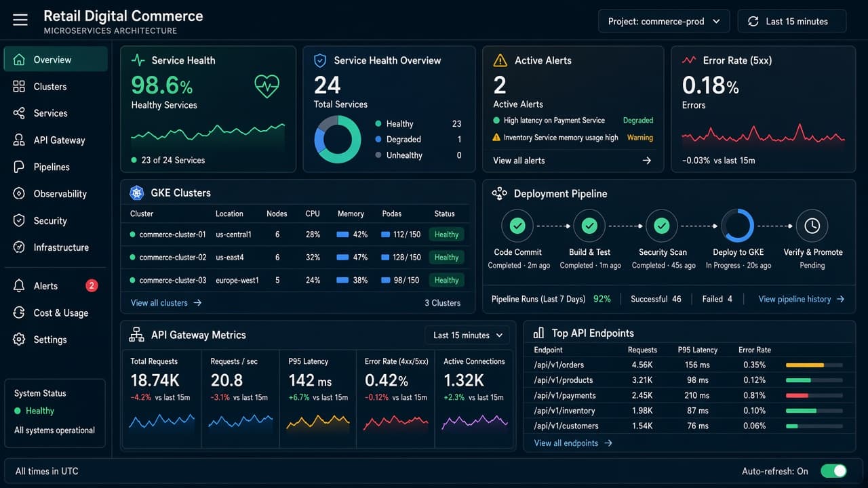Click the P95 Latency orange sparkline chart
The width and height of the screenshot is (868, 488).
[x=318, y=422]
